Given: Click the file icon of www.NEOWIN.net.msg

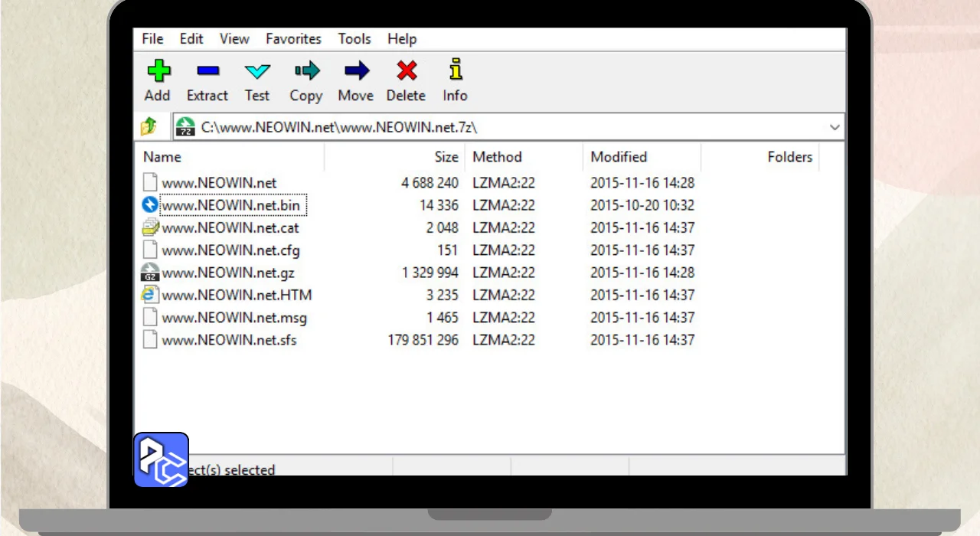Looking at the screenshot, I should 150,317.
